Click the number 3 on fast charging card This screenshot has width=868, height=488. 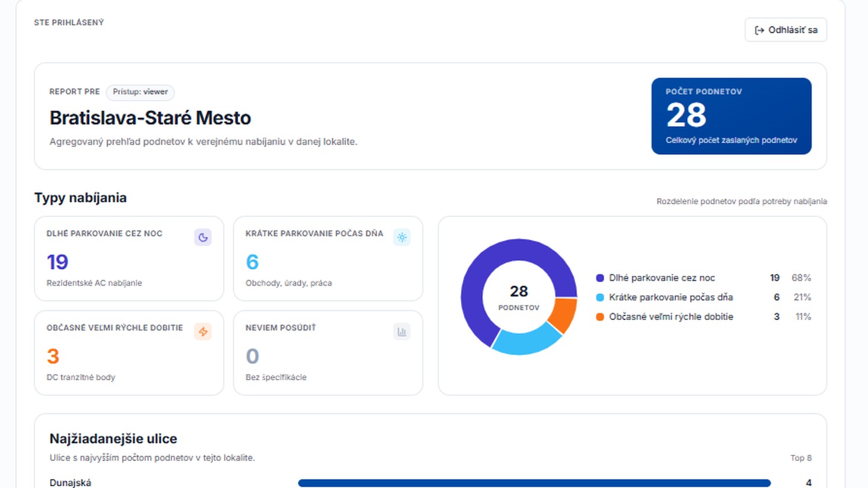pos(53,357)
